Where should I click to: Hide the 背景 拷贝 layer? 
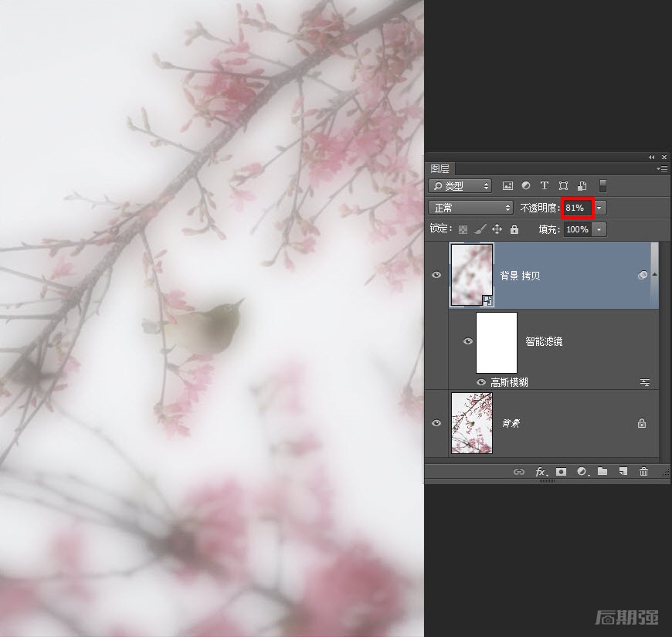[x=436, y=275]
